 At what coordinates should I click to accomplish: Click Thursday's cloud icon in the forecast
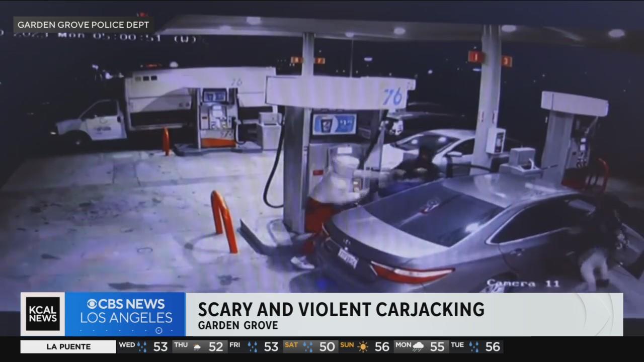[x=197, y=347]
